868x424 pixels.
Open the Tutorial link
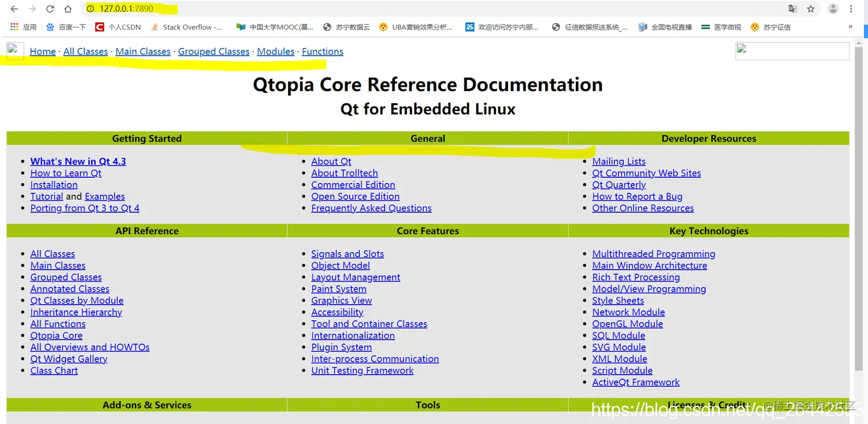point(46,196)
